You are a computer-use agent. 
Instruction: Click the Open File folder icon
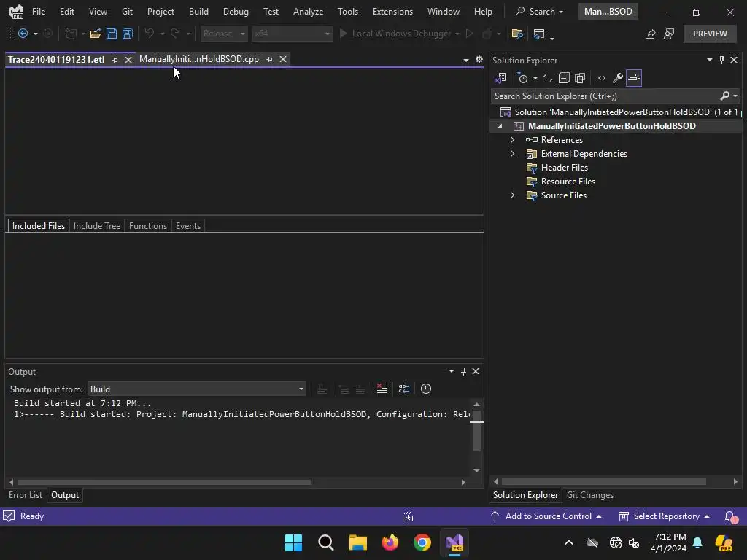click(96, 34)
